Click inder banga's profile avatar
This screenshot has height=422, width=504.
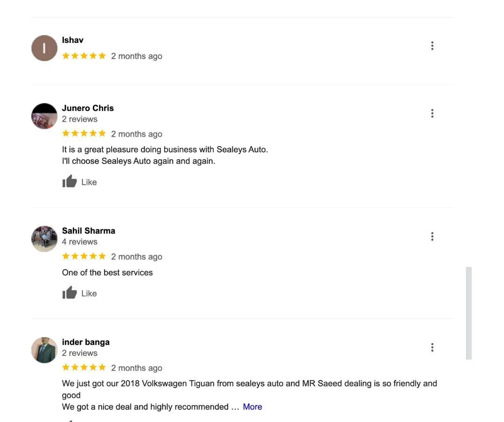point(44,350)
